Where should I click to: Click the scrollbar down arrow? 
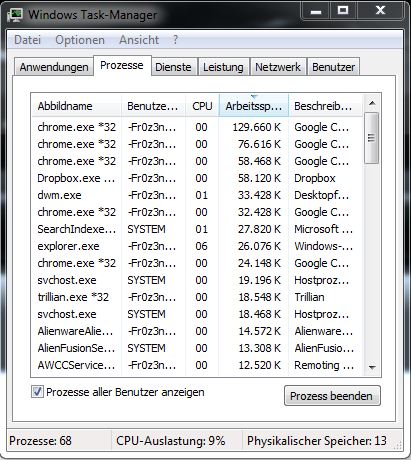click(x=372, y=367)
